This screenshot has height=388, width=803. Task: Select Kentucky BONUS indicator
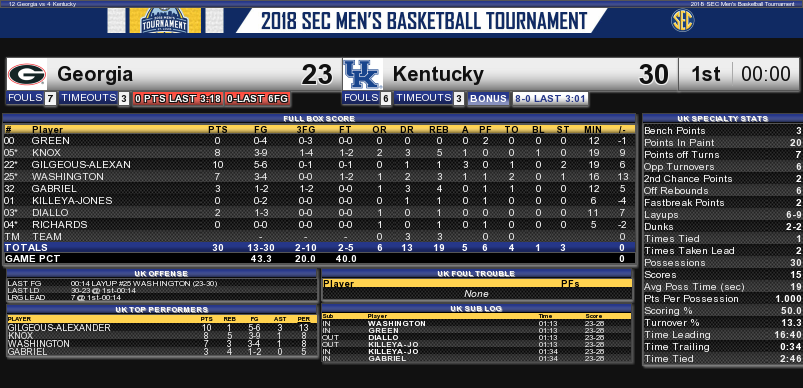pos(488,99)
